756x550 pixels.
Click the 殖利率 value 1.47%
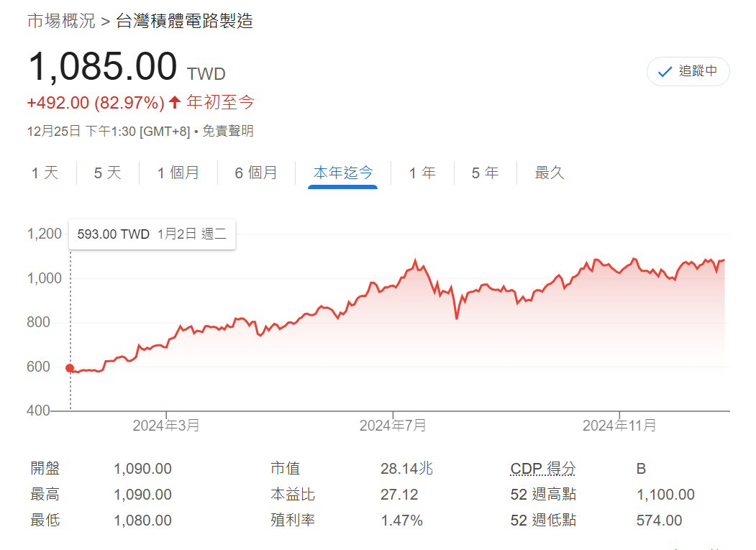click(x=401, y=520)
